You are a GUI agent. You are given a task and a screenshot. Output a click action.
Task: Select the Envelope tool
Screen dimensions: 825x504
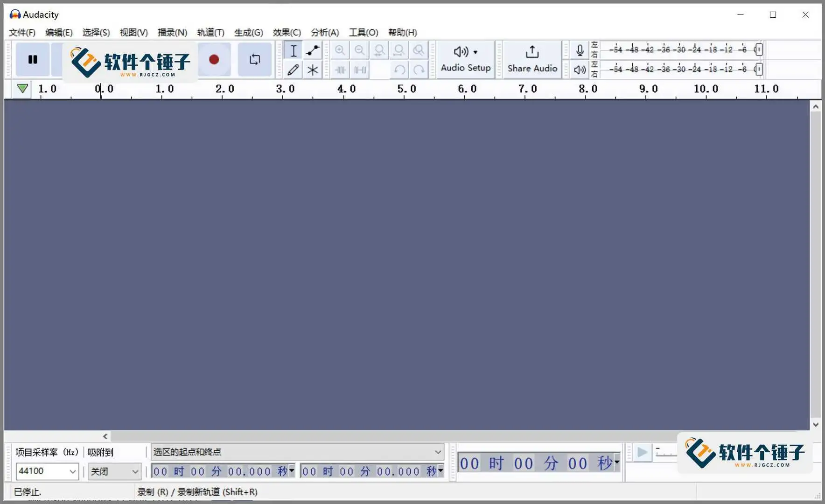coord(313,50)
